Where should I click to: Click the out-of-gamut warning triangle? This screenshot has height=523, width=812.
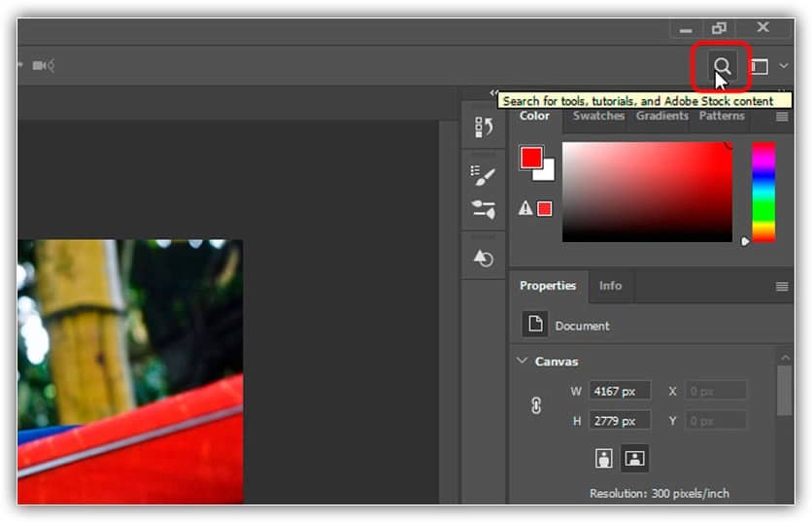coord(525,208)
